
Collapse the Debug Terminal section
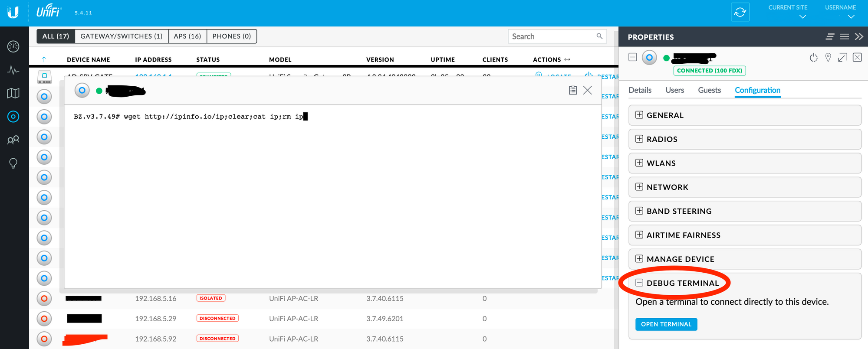point(639,283)
